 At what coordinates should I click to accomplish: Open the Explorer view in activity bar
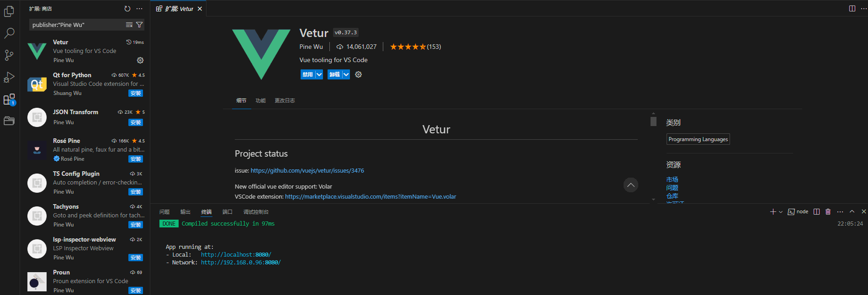pyautogui.click(x=9, y=11)
